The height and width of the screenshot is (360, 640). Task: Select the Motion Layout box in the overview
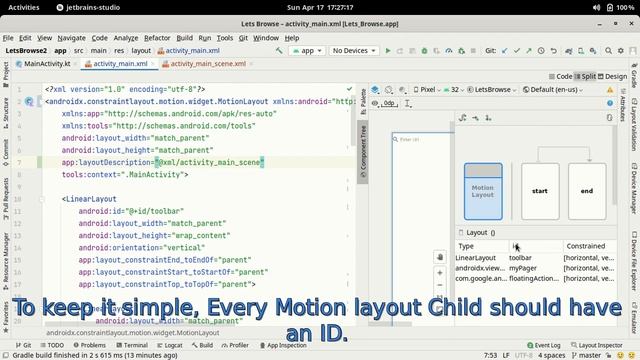point(483,191)
